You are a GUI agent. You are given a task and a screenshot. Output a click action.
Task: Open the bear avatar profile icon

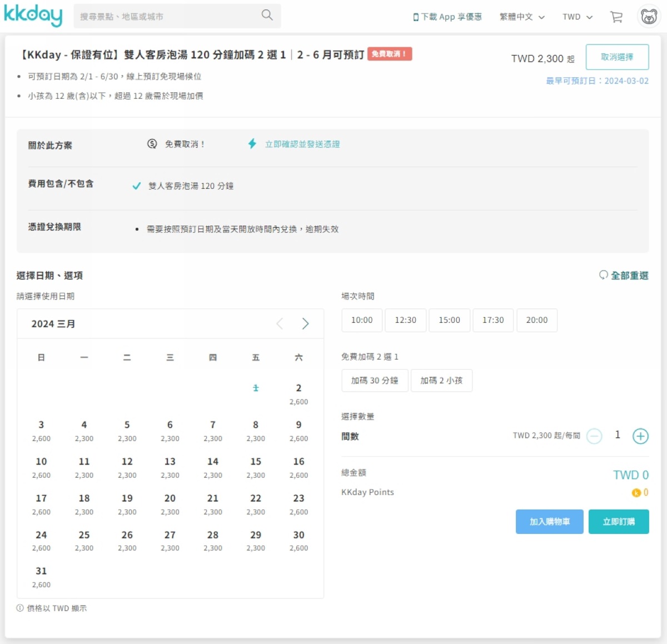point(649,17)
